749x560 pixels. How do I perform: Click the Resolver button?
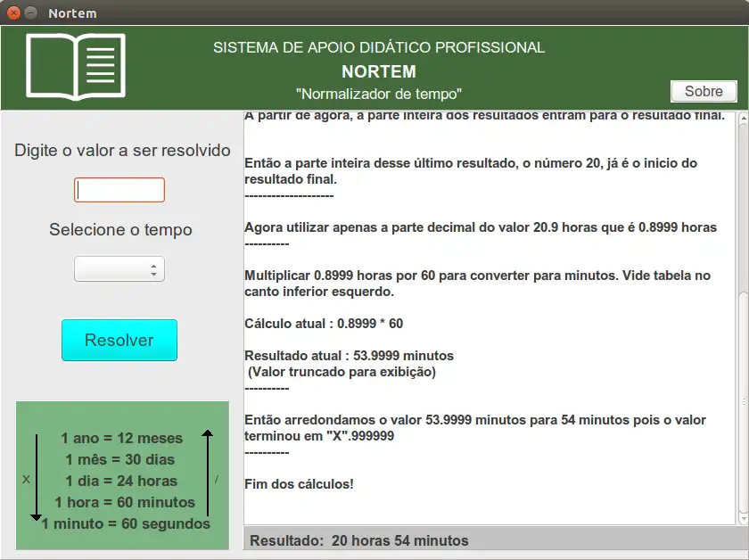[119, 341]
